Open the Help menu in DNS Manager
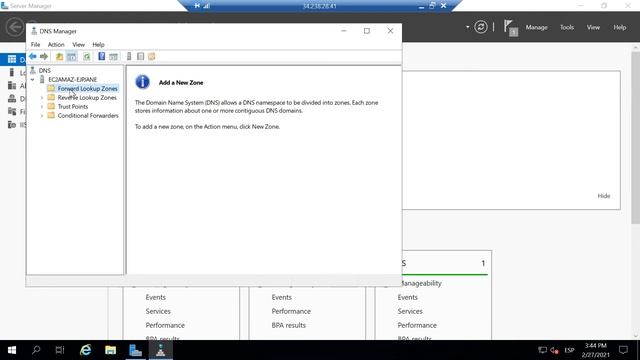Screen dimensions: 640x360 [98, 44]
